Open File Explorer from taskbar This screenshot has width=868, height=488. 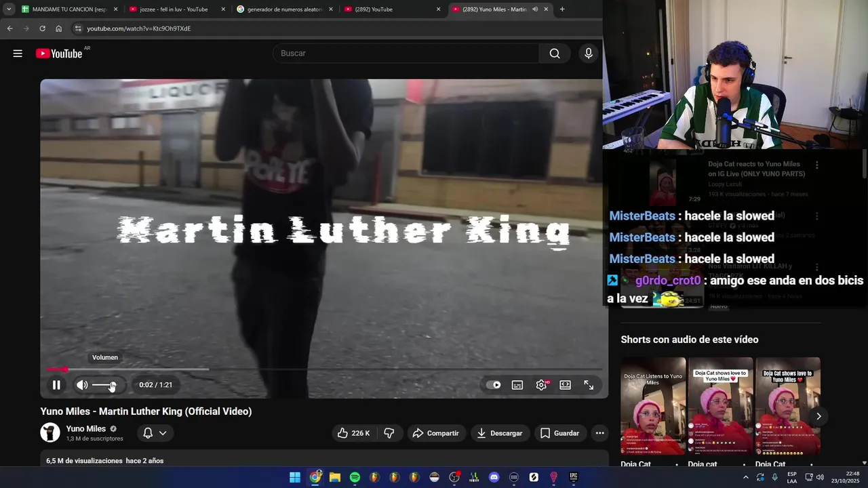335,477
